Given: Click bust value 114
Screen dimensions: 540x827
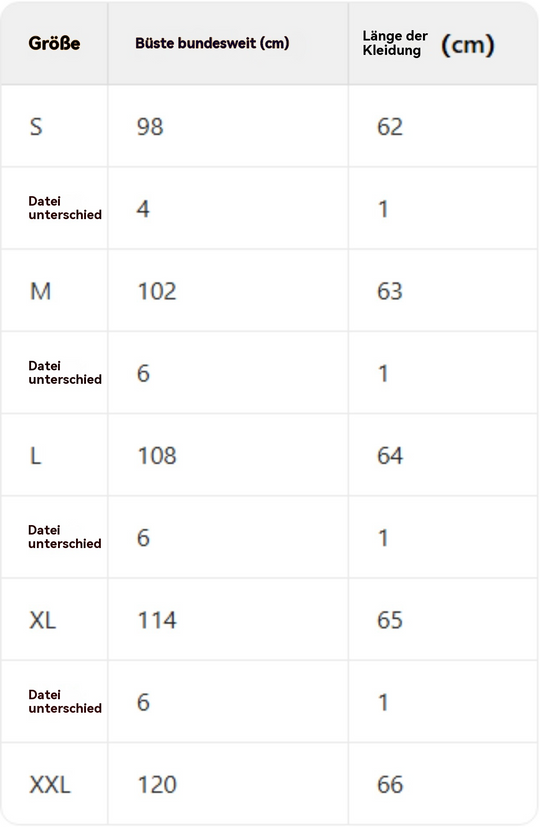Looking at the screenshot, I should [157, 620].
